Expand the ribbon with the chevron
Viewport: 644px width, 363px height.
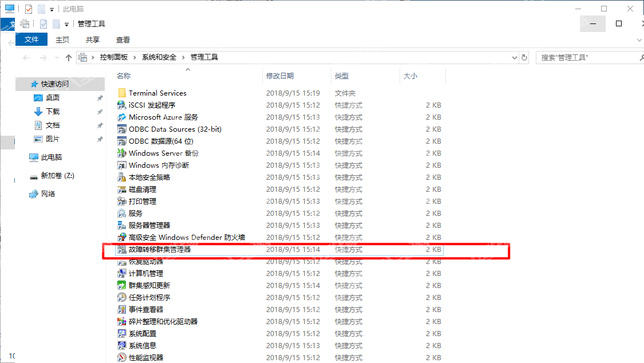639,40
